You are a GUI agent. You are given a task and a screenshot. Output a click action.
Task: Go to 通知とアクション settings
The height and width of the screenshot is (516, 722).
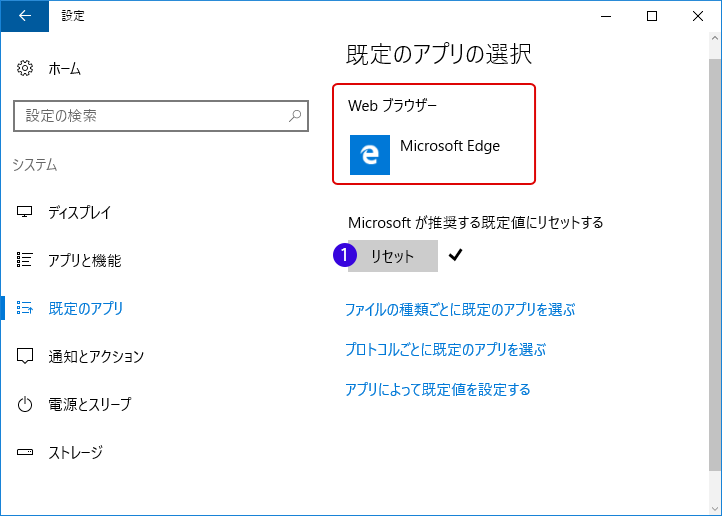96,356
